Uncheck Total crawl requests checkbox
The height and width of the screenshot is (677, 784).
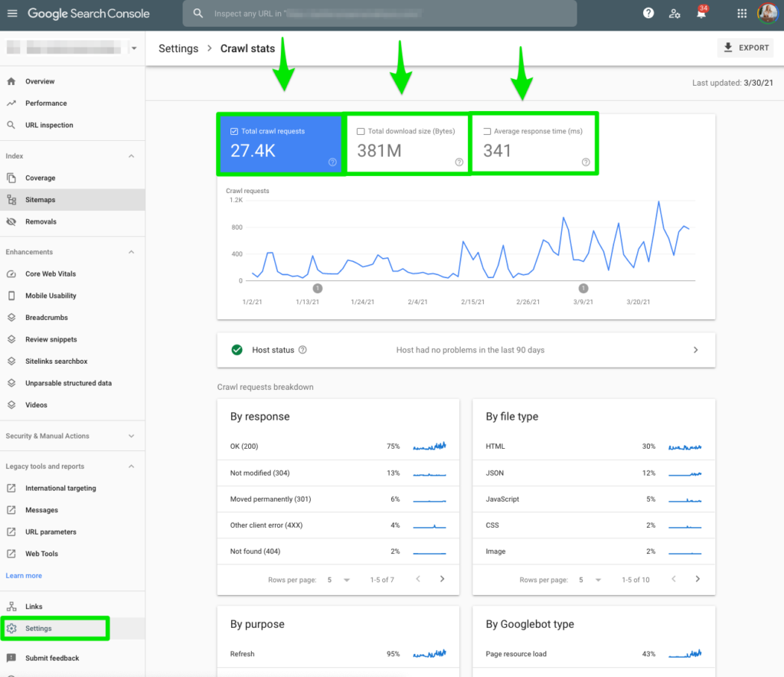pyautogui.click(x=234, y=131)
